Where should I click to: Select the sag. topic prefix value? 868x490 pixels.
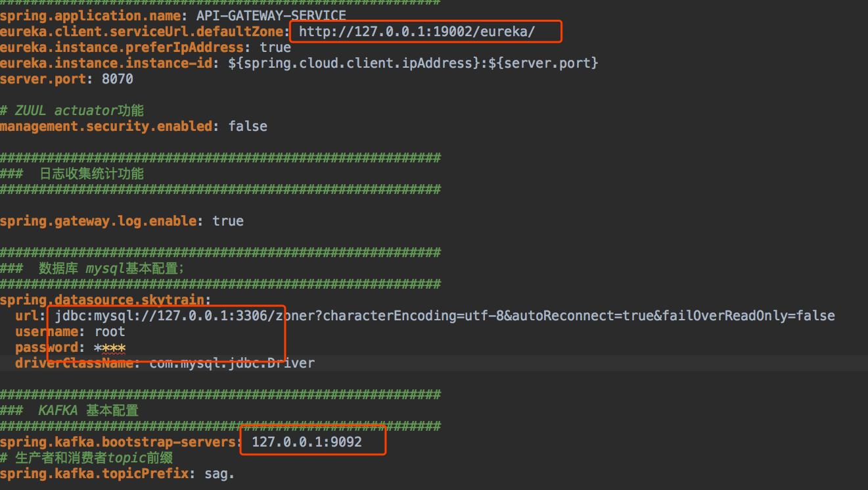(x=219, y=474)
